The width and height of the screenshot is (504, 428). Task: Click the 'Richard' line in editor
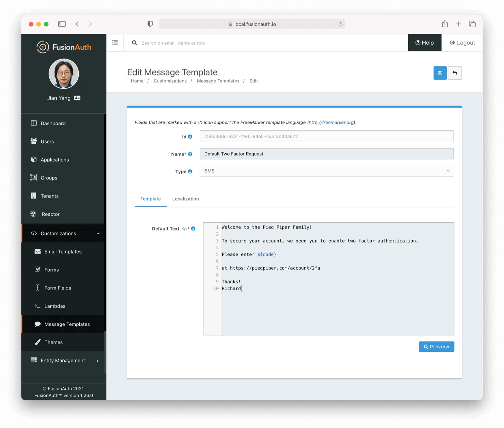[x=231, y=288]
